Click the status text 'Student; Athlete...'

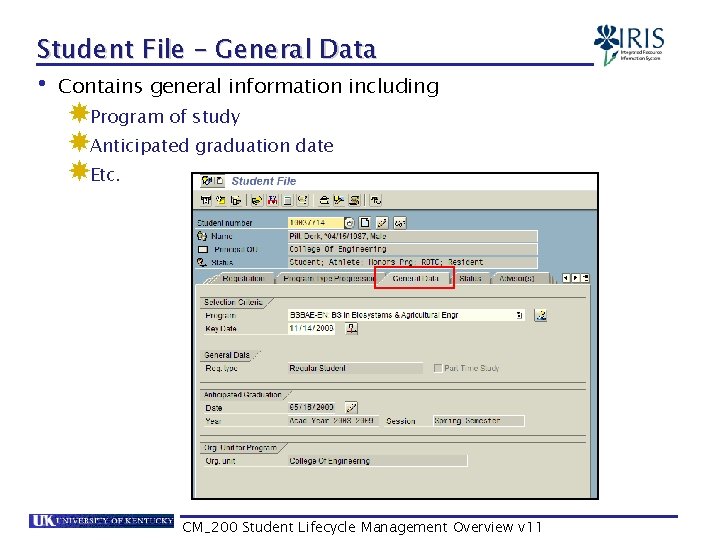point(412,262)
